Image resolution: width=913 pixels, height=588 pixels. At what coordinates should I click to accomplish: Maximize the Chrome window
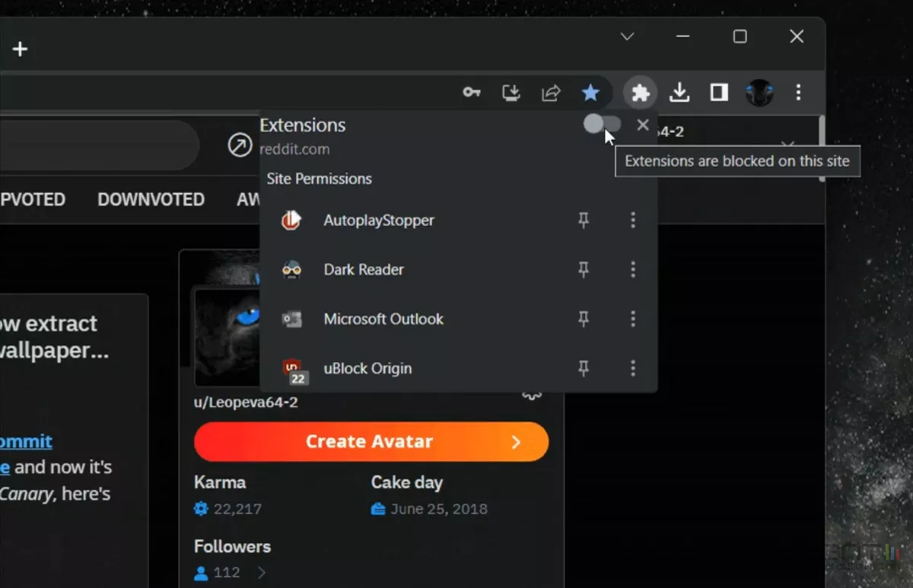[x=740, y=37]
